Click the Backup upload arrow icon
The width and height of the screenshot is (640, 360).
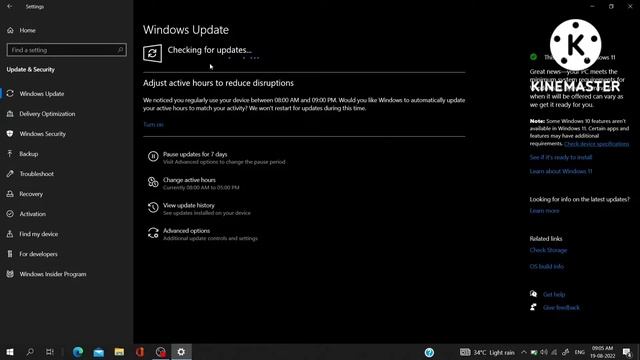coord(10,154)
